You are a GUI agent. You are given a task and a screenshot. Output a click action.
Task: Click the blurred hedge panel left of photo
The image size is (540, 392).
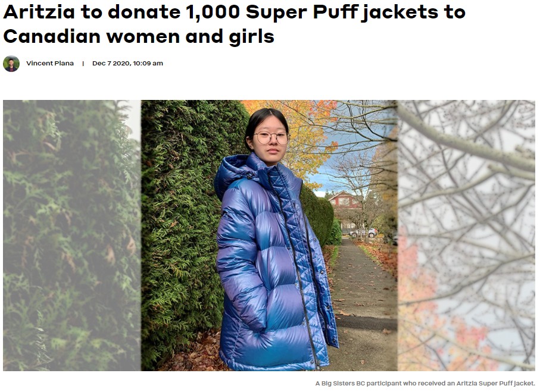point(72,236)
